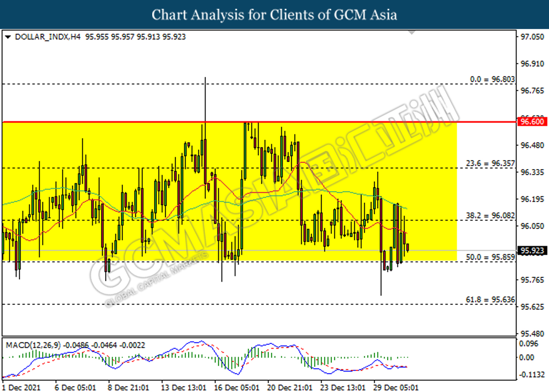The image size is (549, 392).
Task: Click the OHLC values 95.955 95.957 95.913 95.923
Action: [135, 37]
